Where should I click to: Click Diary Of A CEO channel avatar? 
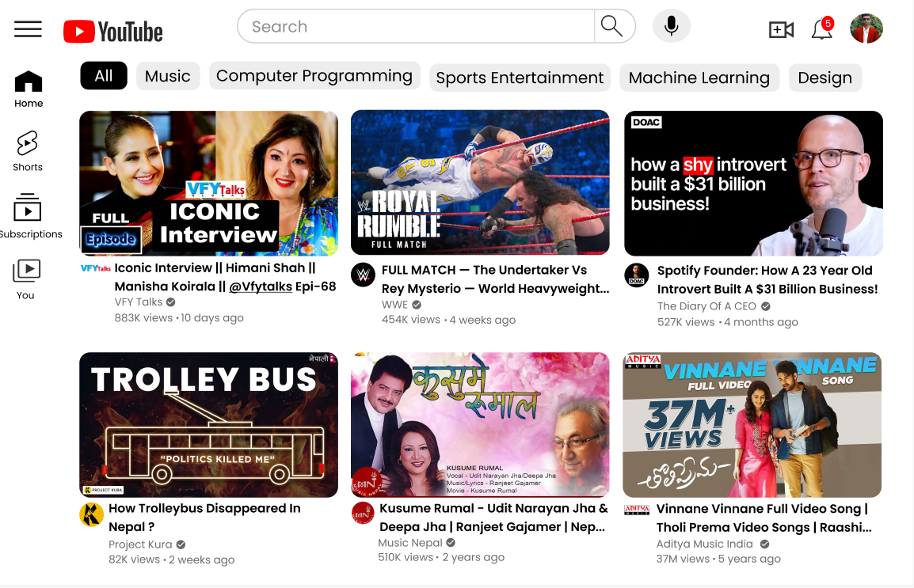coord(637,275)
